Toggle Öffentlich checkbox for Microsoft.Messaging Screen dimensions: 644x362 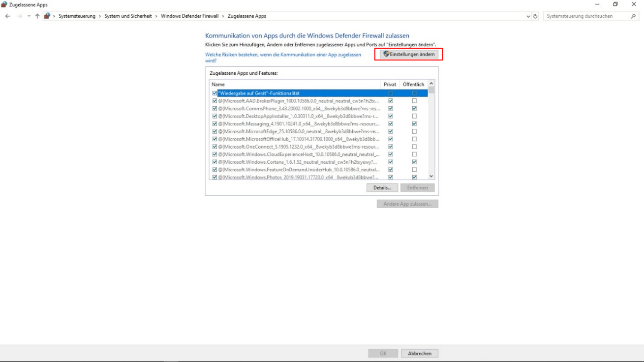tap(414, 123)
